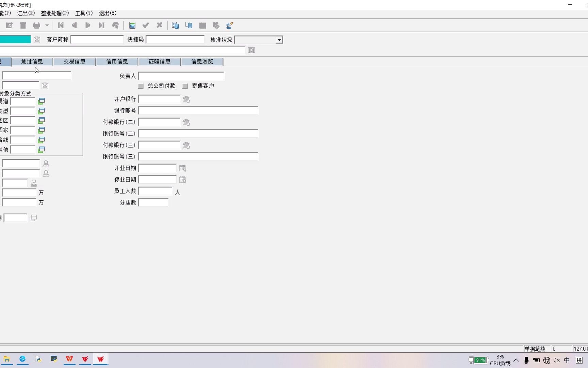
Task: Open the category picker for 路线 row
Action: tap(42, 140)
